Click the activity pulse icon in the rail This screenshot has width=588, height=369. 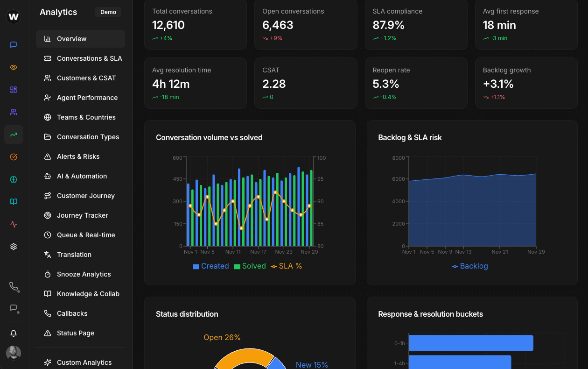click(14, 224)
